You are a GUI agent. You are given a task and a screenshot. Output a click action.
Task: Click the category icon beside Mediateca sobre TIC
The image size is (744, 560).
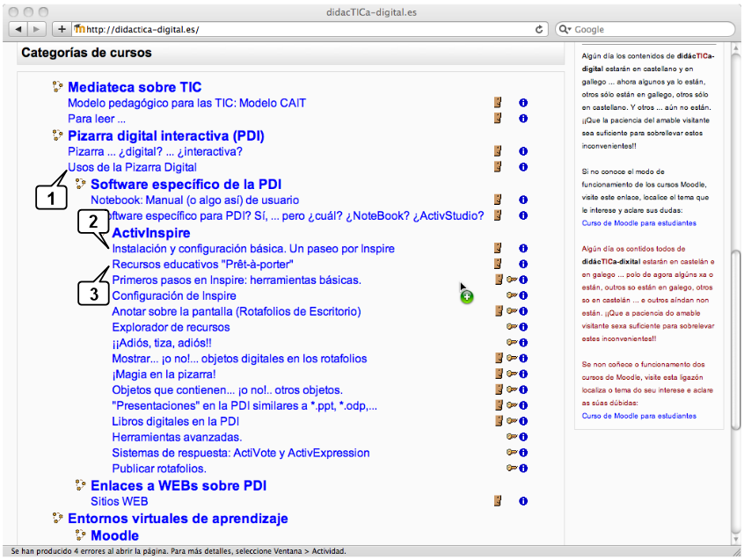point(58,87)
